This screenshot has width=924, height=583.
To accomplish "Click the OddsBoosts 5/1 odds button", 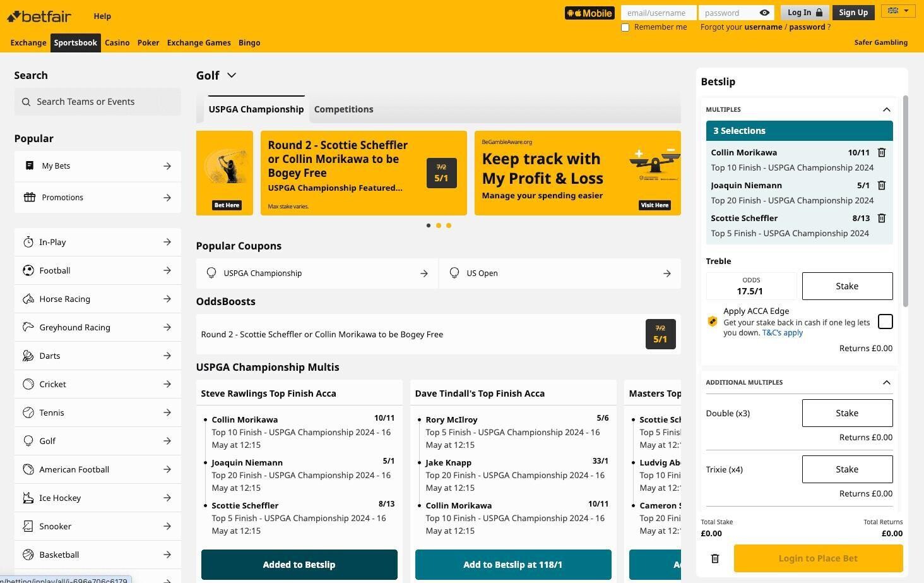I will click(x=660, y=334).
